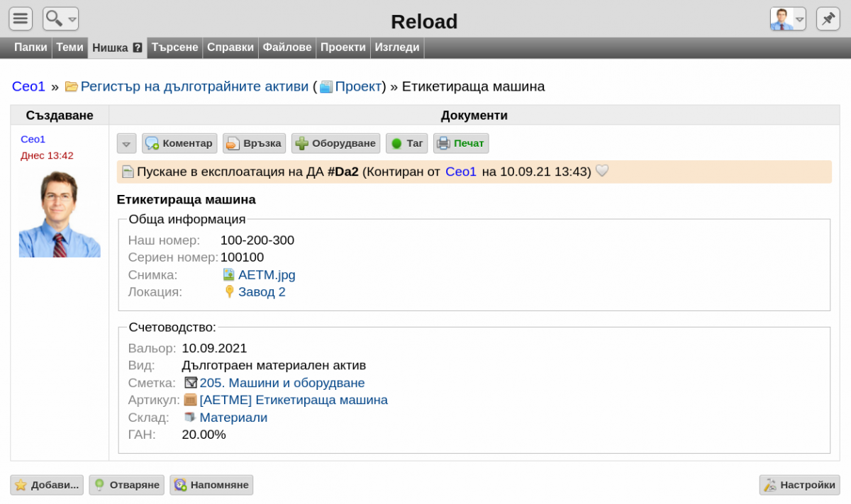Click the Връзка link button
Screen dimensions: 851x504
(x=254, y=143)
